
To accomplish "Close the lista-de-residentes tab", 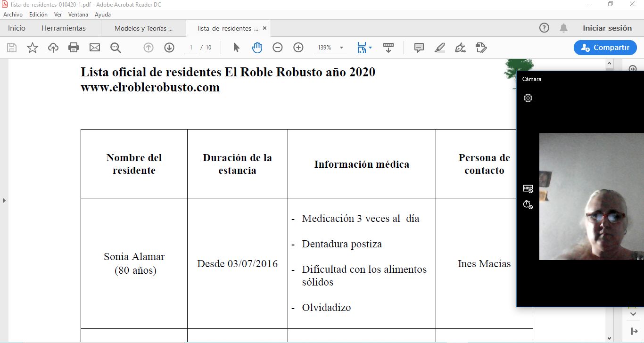I will (x=264, y=28).
